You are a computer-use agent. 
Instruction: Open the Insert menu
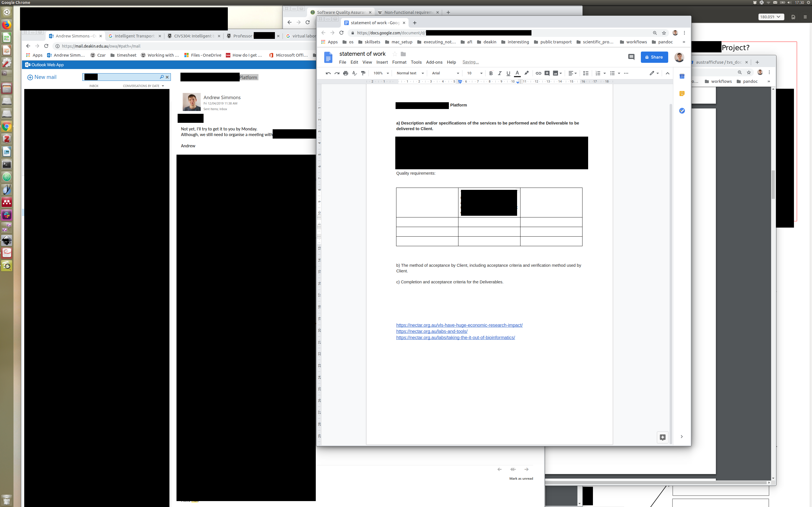382,62
